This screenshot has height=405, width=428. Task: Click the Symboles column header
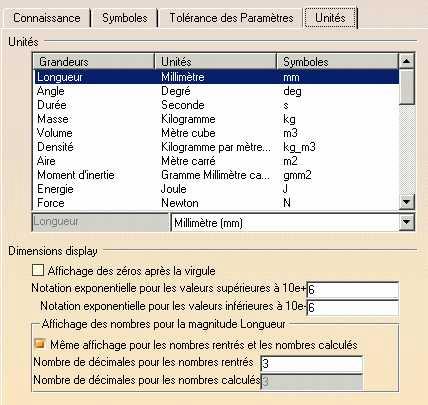(x=337, y=62)
